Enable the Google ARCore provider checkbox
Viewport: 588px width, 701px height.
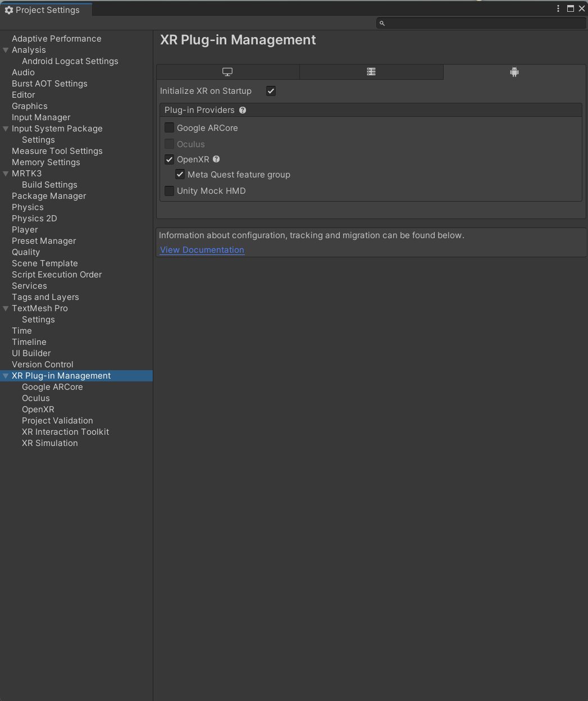169,128
